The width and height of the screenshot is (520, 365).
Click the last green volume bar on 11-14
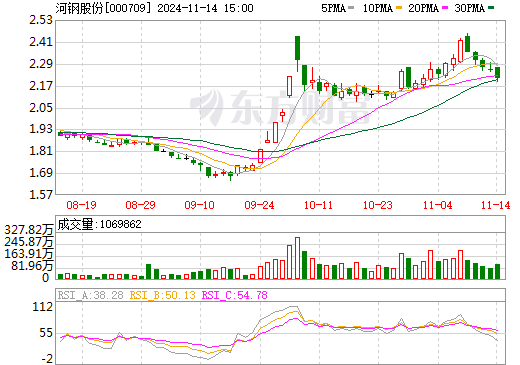point(497,271)
